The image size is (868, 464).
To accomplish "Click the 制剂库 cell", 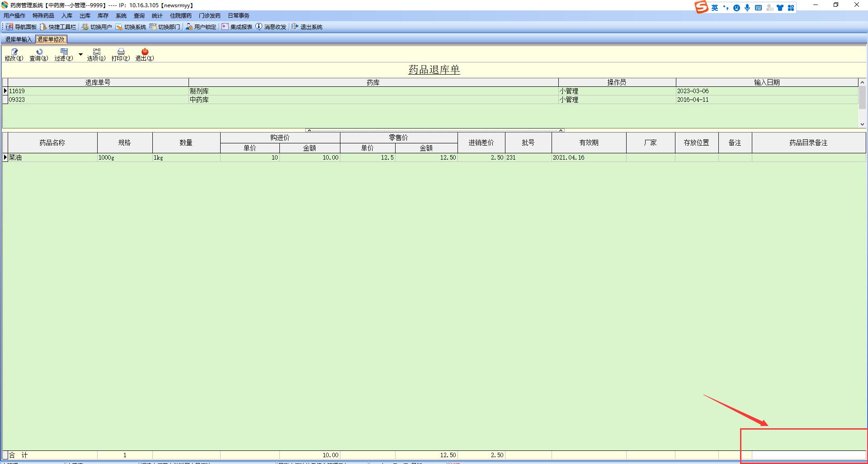I will click(373, 91).
